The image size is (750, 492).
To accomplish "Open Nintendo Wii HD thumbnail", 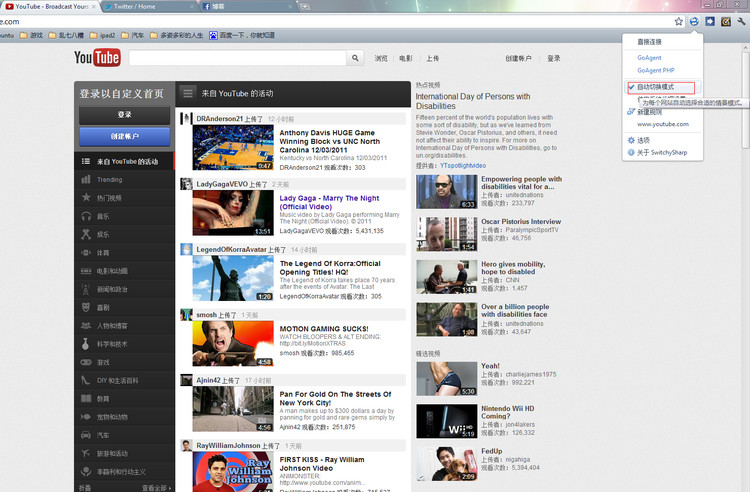I will tap(446, 421).
